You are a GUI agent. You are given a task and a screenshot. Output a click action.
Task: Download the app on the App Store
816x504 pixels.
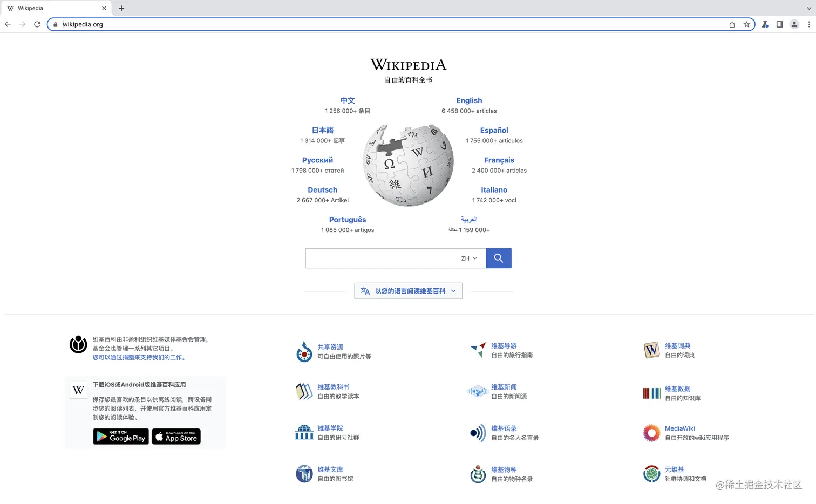click(176, 436)
